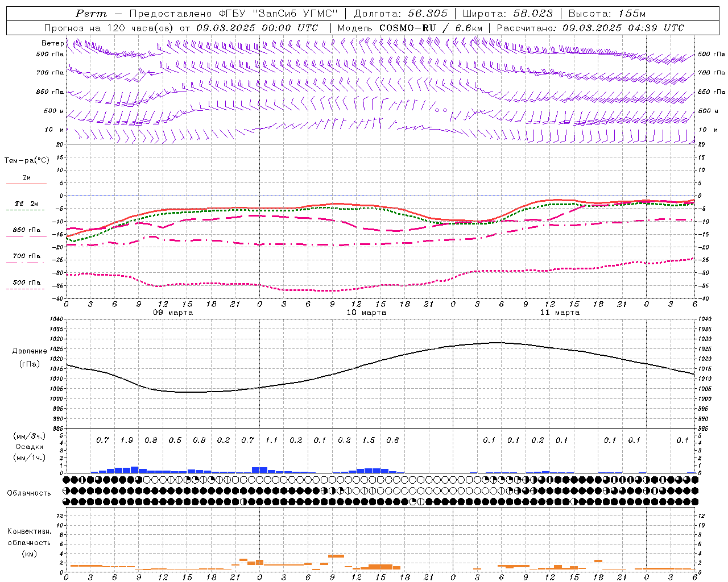Click the "Высота: 155м" elevation text

[x=607, y=14]
